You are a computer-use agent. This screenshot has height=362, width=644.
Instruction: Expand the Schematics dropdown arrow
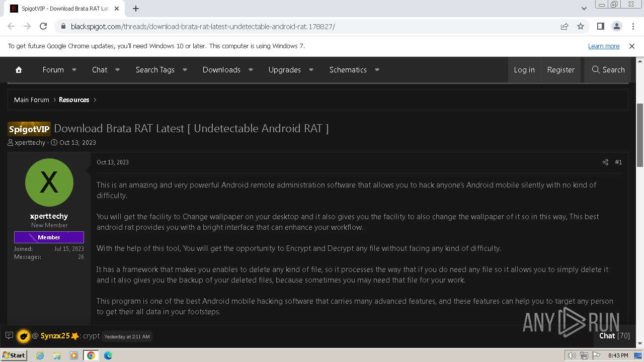click(x=377, y=70)
